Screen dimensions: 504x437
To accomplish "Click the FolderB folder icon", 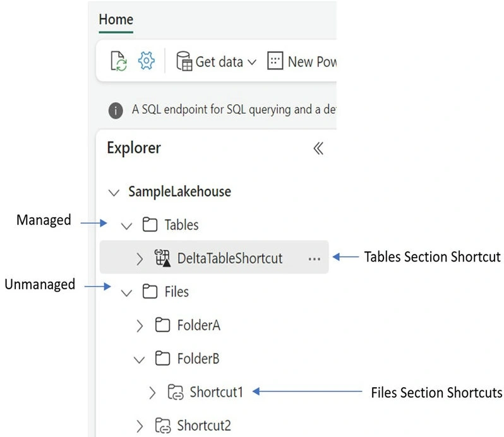I will (162, 358).
